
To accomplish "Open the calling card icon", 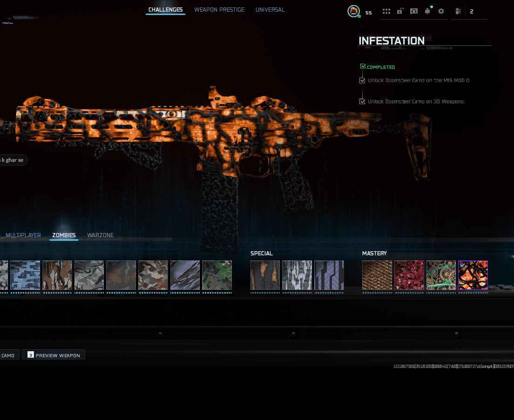I will pyautogui.click(x=414, y=12).
